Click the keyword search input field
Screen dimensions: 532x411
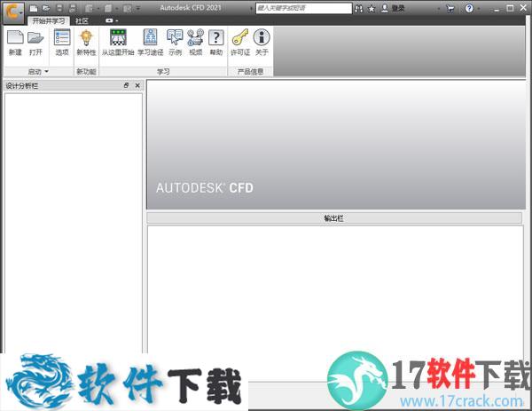tap(303, 8)
